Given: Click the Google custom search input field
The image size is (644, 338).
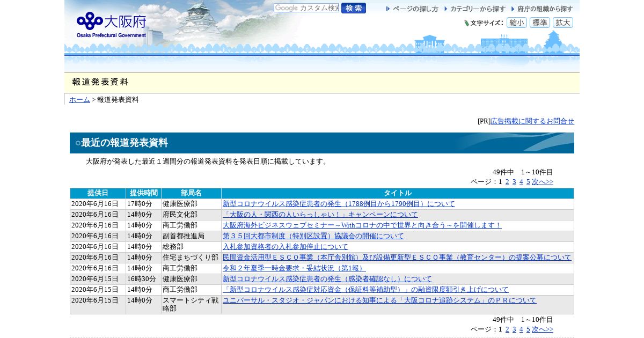Looking at the screenshot, I should (x=306, y=8).
